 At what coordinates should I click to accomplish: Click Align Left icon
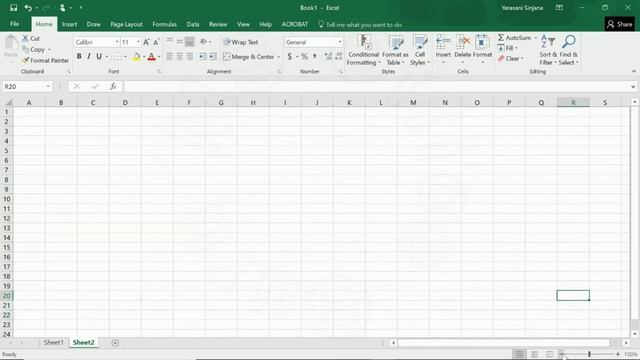click(x=169, y=57)
